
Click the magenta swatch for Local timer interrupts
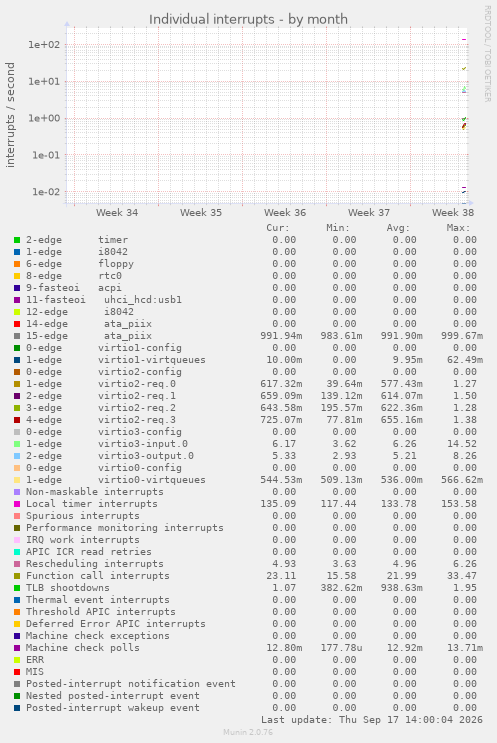[x=17, y=504]
